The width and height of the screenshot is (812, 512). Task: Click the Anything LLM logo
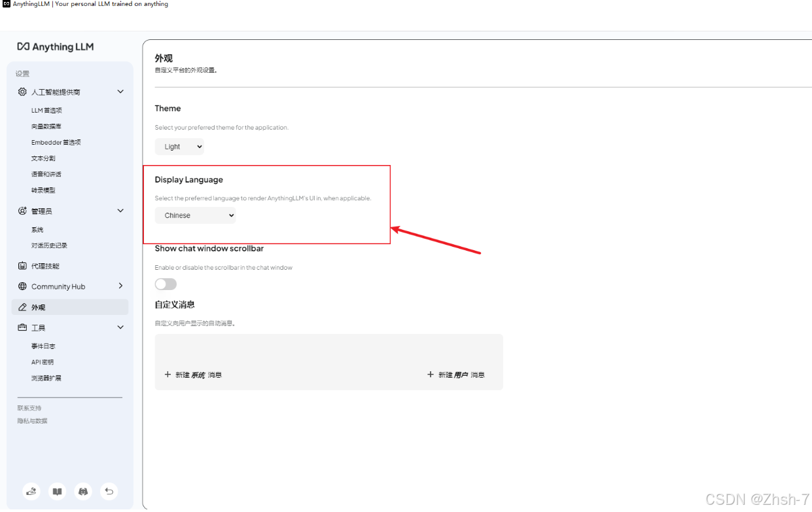tap(56, 46)
